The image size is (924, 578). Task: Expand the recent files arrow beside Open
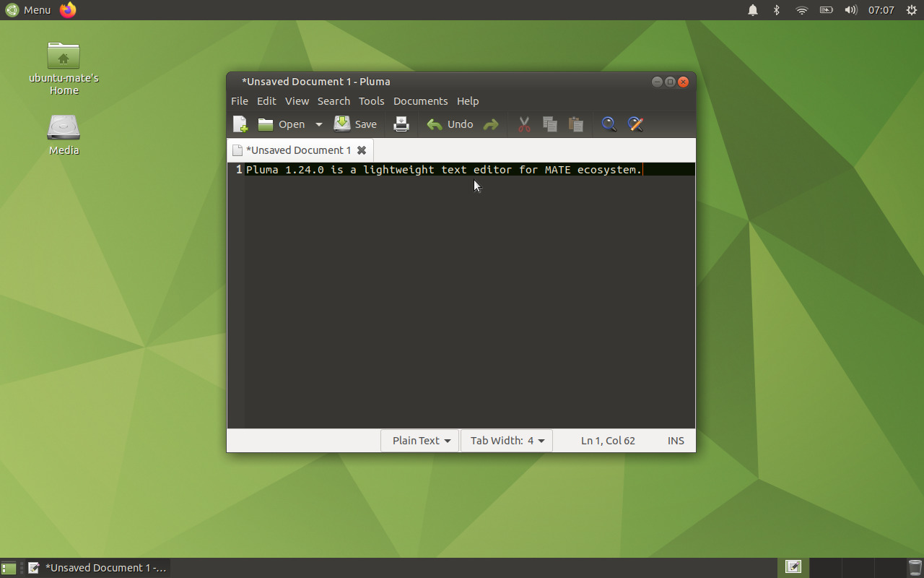[x=318, y=124]
